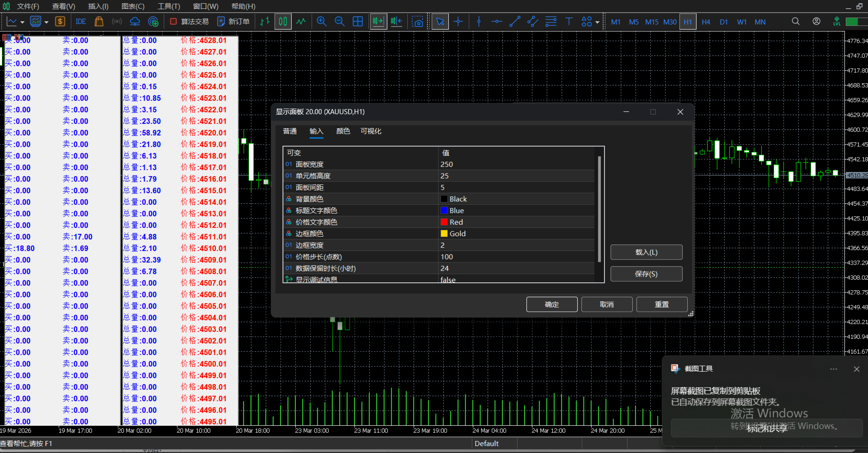This screenshot has height=453, width=868.
Task: Expand the indicators list dropdown arrow
Action: (x=46, y=22)
